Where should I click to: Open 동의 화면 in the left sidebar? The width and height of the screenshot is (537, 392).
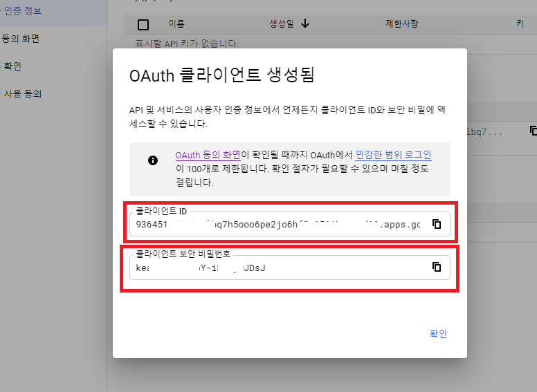(21, 39)
